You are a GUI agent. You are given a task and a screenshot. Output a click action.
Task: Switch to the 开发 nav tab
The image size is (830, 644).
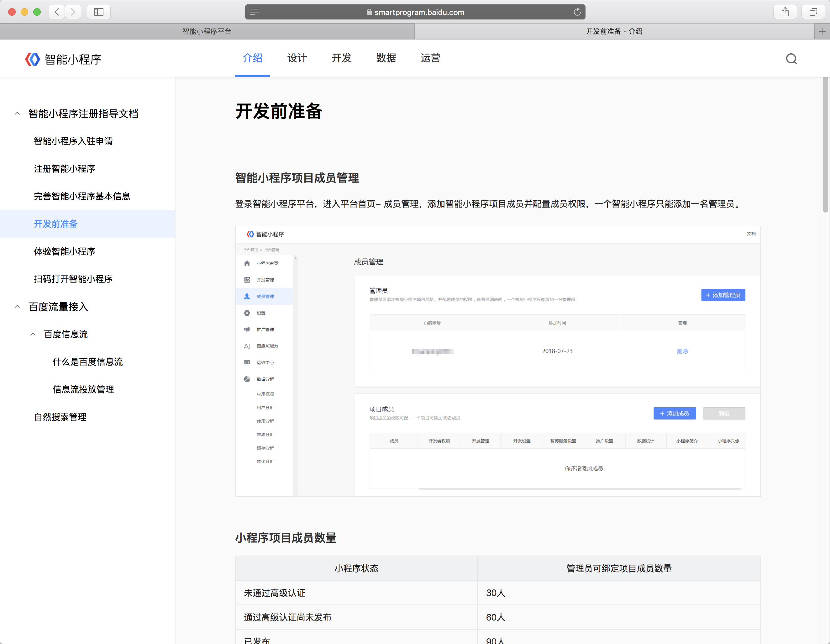coord(341,58)
